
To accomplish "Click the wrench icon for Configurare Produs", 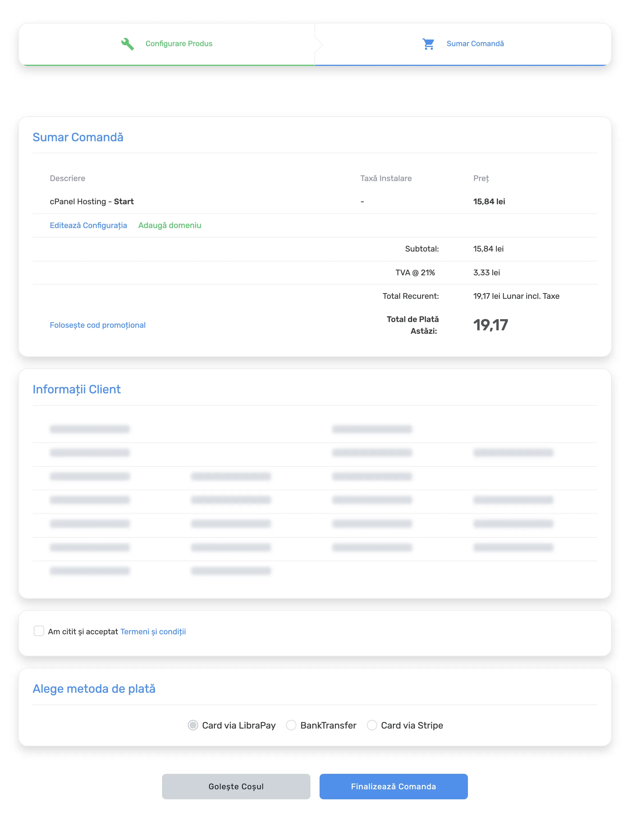I will click(127, 44).
